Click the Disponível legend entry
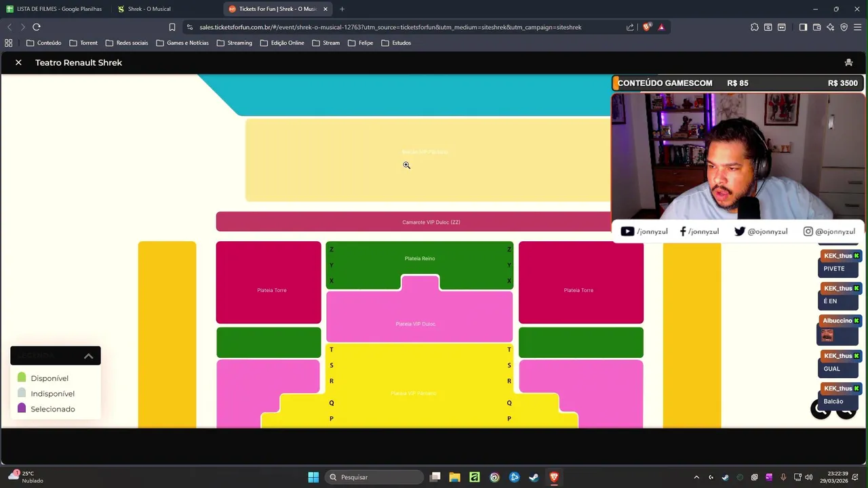 coord(43,378)
